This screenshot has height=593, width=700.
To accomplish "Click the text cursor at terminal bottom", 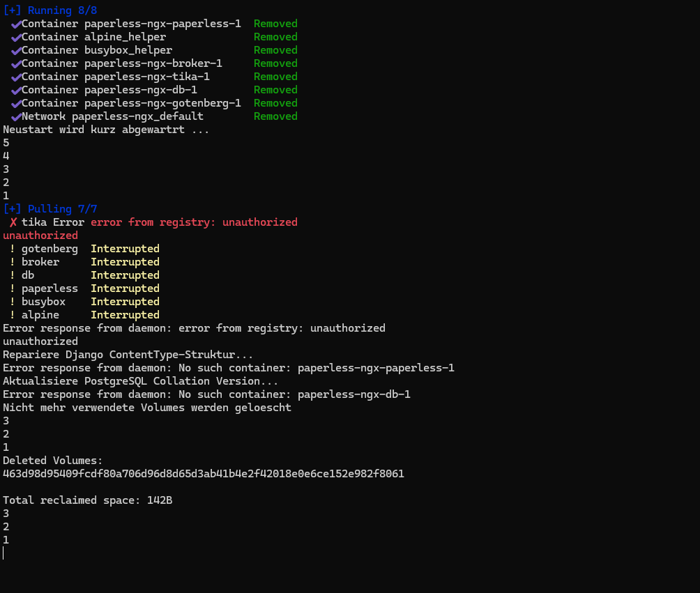I will point(3,553).
